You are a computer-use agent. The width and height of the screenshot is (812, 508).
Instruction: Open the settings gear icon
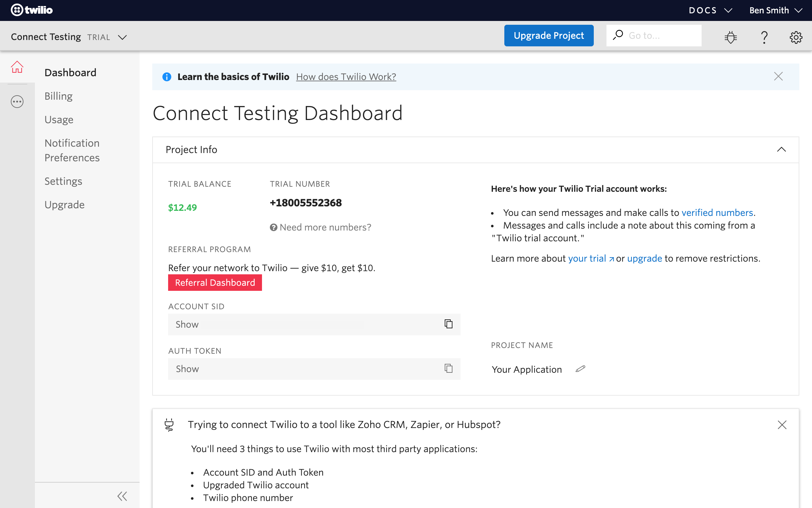click(x=796, y=37)
